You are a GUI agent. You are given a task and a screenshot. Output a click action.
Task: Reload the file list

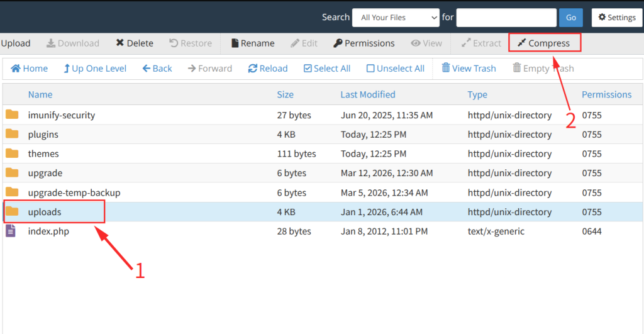(x=268, y=69)
